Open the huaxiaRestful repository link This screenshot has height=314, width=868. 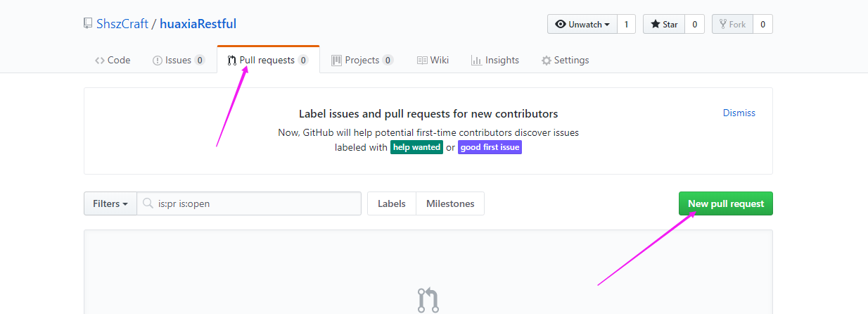click(x=198, y=24)
